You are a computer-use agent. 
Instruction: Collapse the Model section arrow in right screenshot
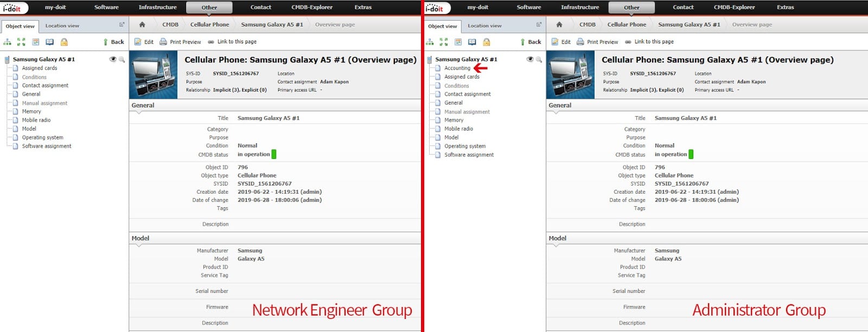point(556,245)
